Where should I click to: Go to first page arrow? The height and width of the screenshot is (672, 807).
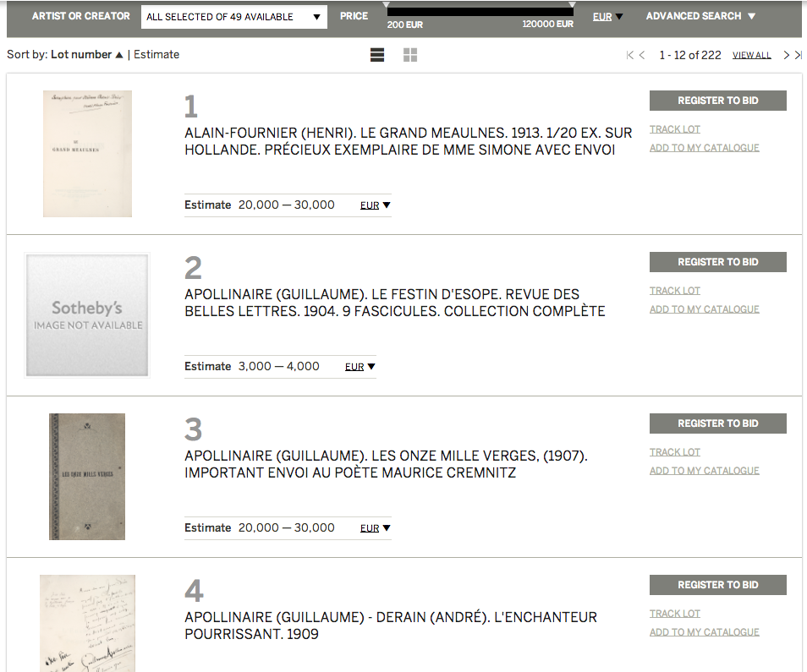coord(629,55)
